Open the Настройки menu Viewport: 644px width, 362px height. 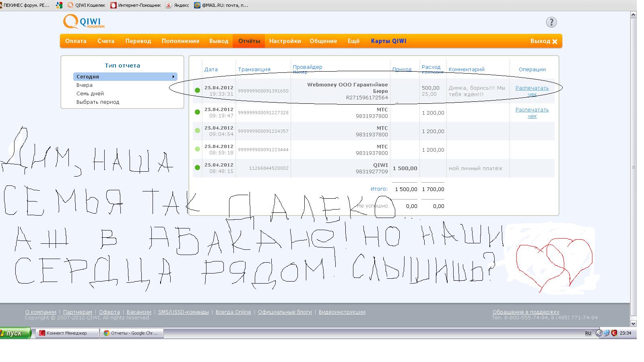285,41
